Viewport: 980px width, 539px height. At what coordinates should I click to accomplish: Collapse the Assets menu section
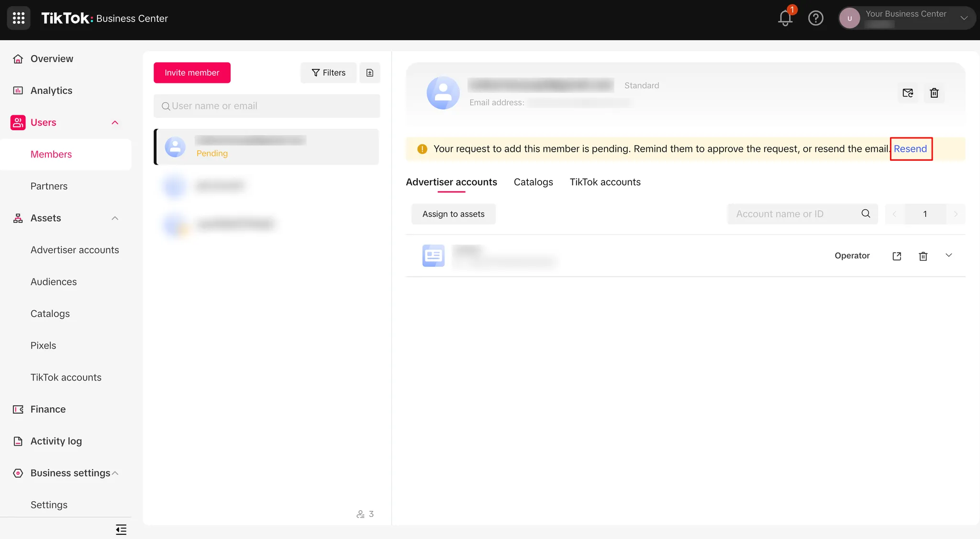pos(115,218)
